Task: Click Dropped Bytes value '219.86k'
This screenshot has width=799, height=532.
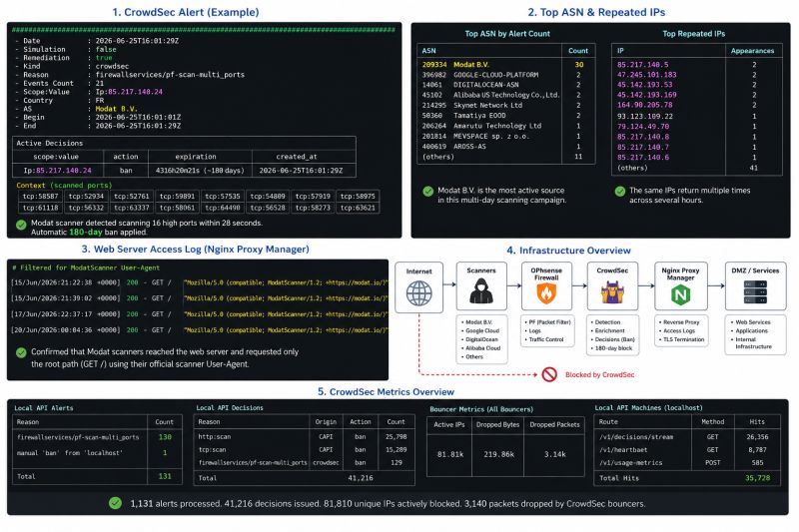Action: click(x=498, y=454)
